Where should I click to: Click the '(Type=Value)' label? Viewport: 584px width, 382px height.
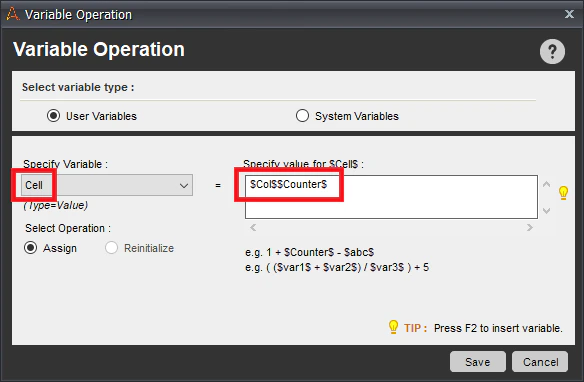[x=55, y=206]
